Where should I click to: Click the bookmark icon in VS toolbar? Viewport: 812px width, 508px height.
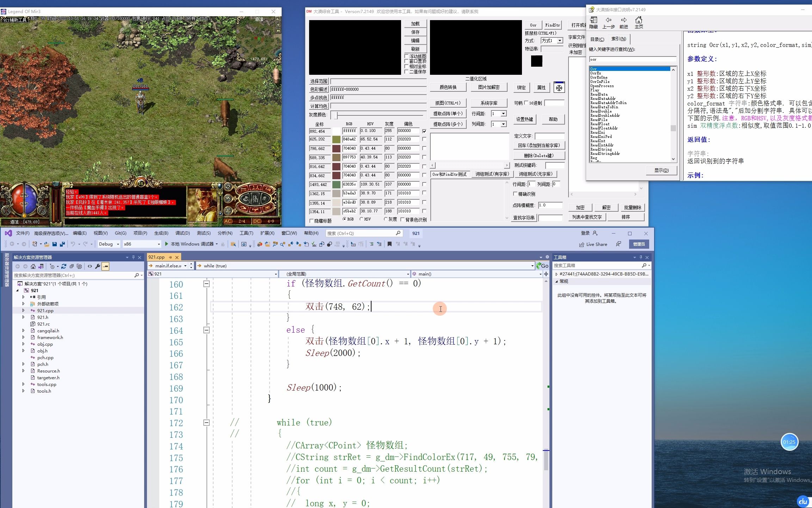[389, 244]
